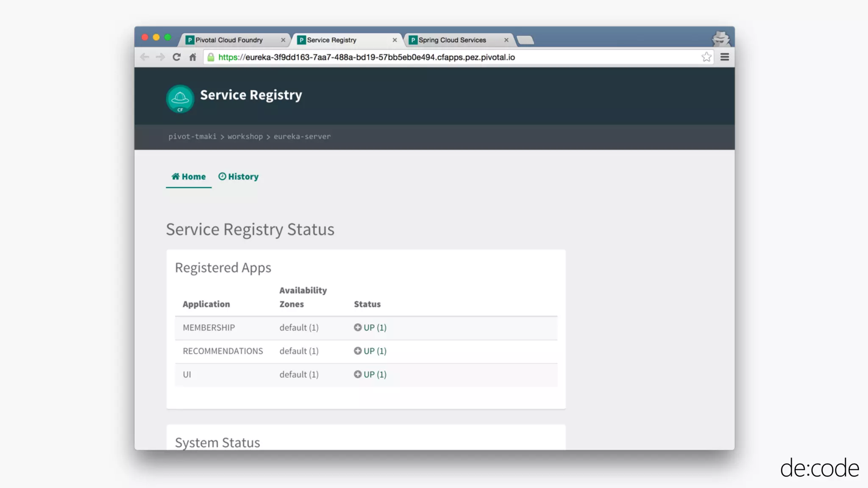868x488 pixels.
Task: Click the green SSL lock icon
Action: pos(211,57)
